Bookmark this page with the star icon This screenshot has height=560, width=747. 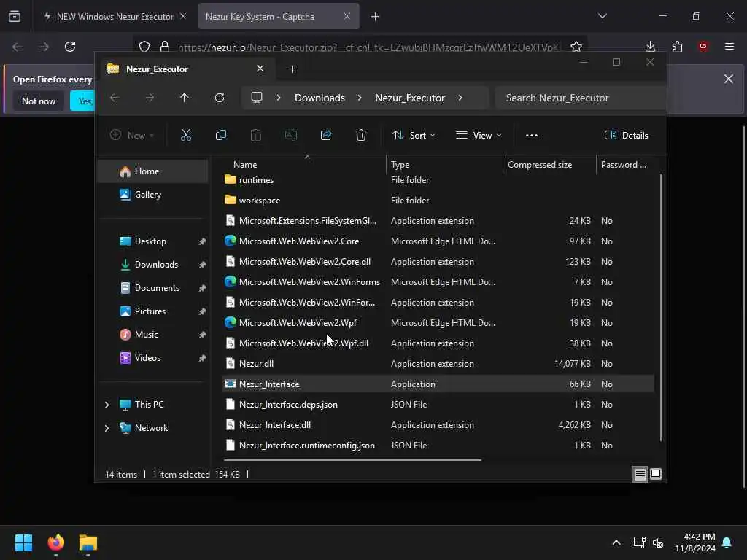coord(576,47)
